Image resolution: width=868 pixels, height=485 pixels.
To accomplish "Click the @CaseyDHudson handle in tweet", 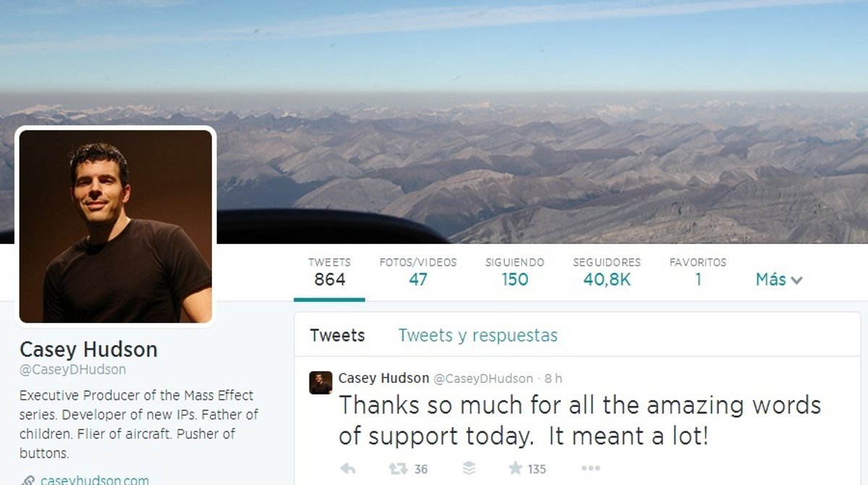I will coord(483,379).
